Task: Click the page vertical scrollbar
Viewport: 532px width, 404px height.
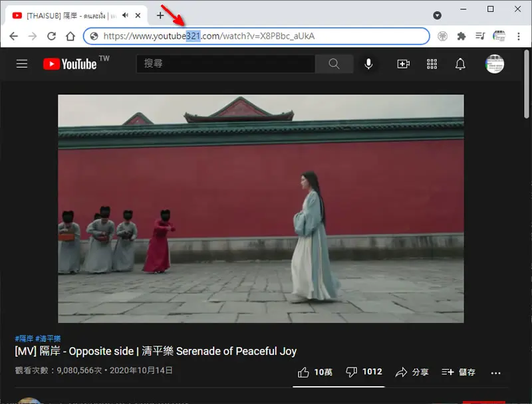Action: 526,84
